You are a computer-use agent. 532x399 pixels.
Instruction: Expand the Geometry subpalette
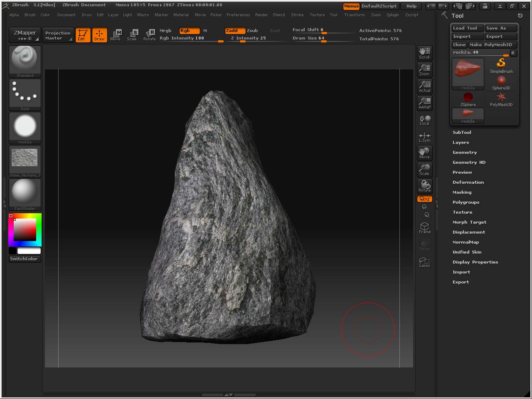(x=465, y=153)
